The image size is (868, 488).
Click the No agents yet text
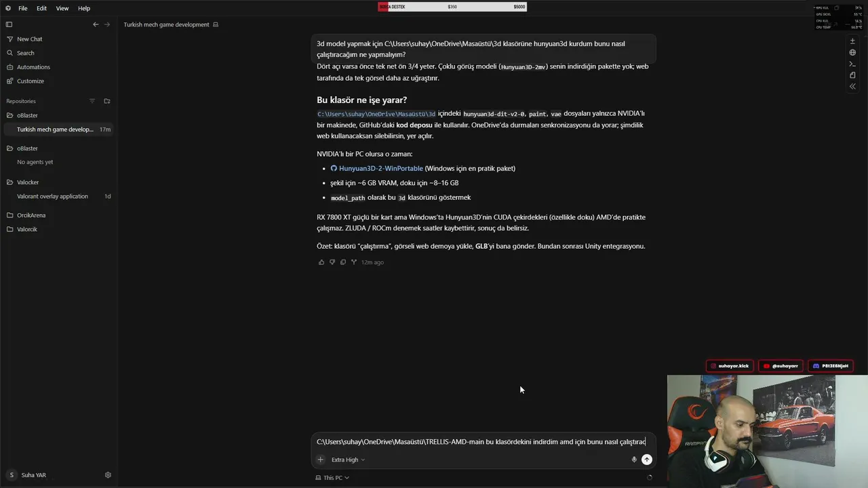pos(35,163)
